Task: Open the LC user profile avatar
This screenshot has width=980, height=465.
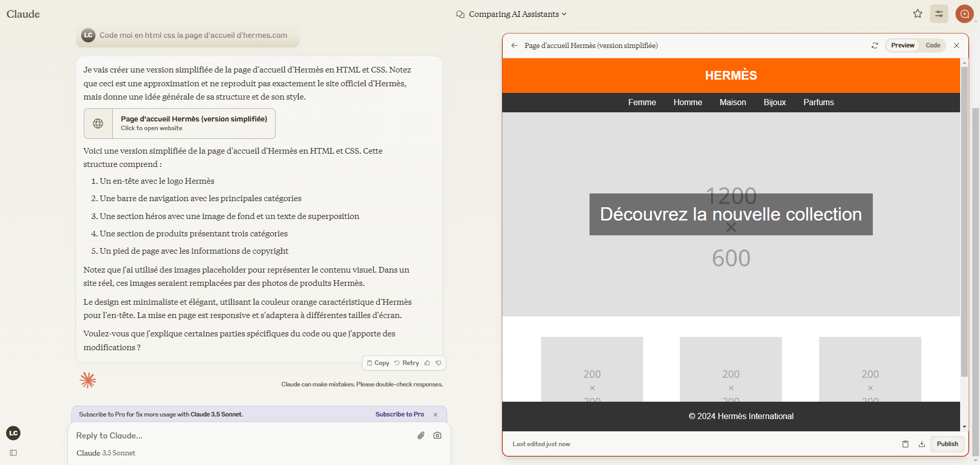Action: [x=13, y=433]
